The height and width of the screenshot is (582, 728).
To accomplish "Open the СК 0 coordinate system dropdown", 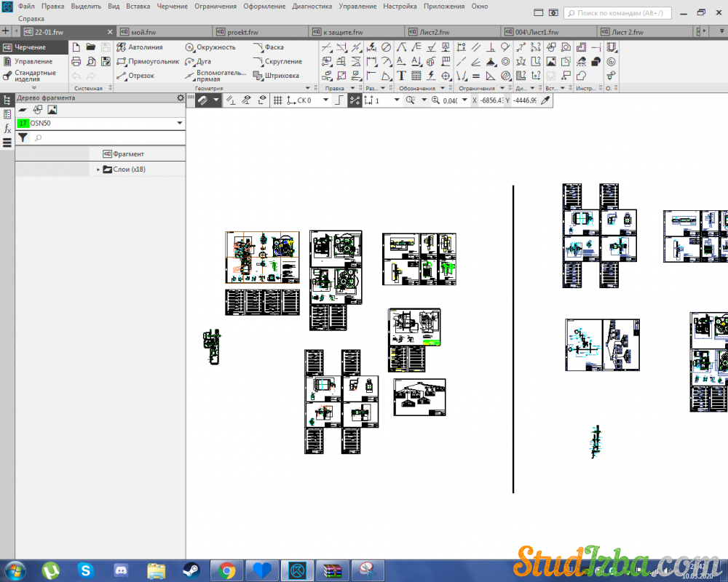I will pyautogui.click(x=324, y=100).
